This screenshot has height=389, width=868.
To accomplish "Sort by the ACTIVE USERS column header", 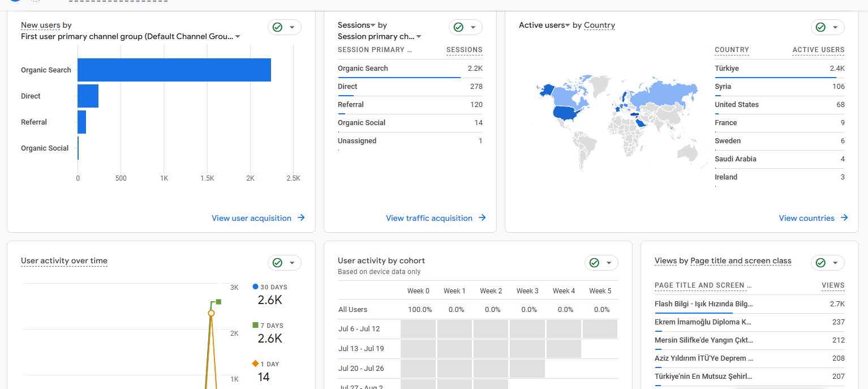I will point(818,50).
